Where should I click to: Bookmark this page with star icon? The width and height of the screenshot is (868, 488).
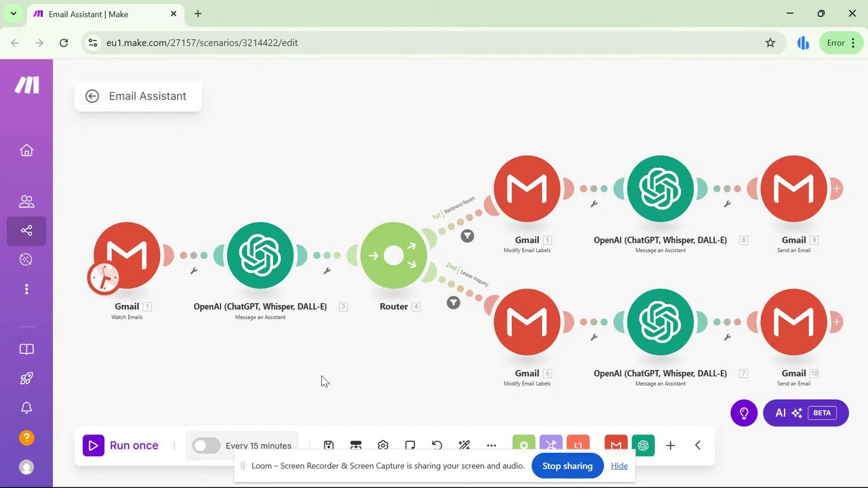(x=770, y=43)
